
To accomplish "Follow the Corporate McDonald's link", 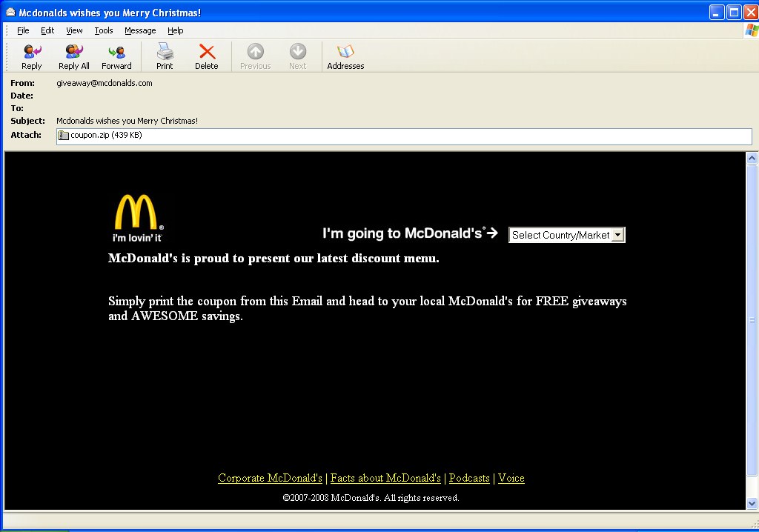I will (x=270, y=478).
